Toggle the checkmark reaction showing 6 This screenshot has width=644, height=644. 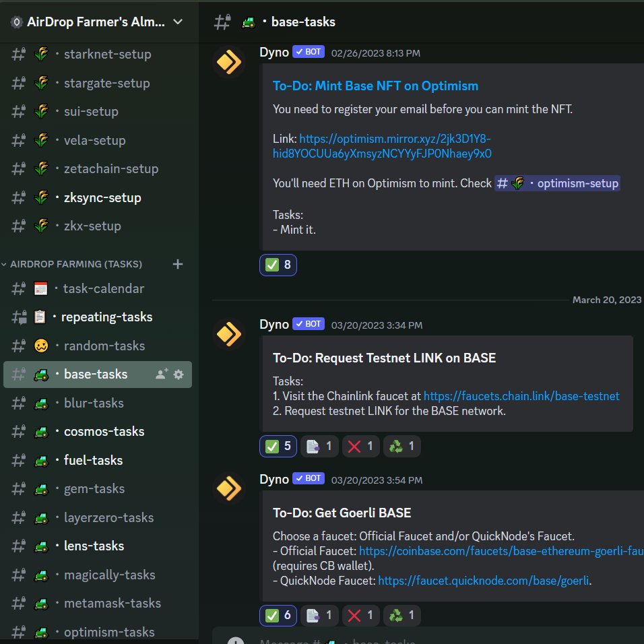pyautogui.click(x=278, y=615)
